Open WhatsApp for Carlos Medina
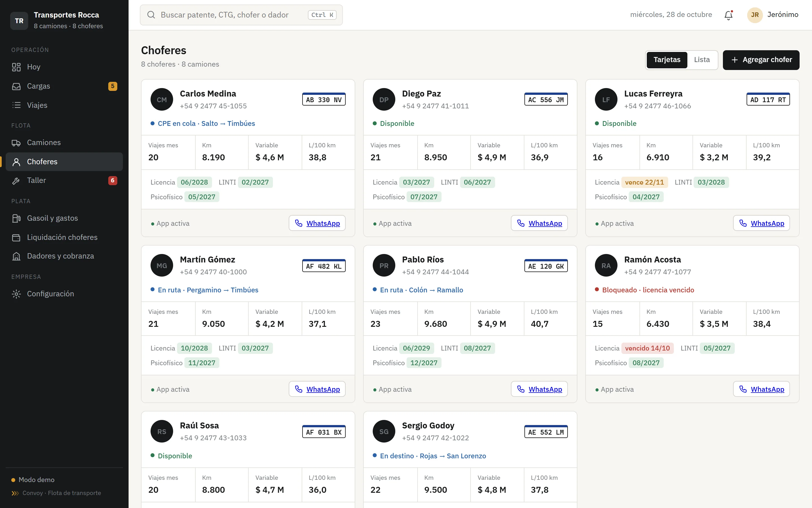The width and height of the screenshot is (812, 508). pyautogui.click(x=317, y=223)
